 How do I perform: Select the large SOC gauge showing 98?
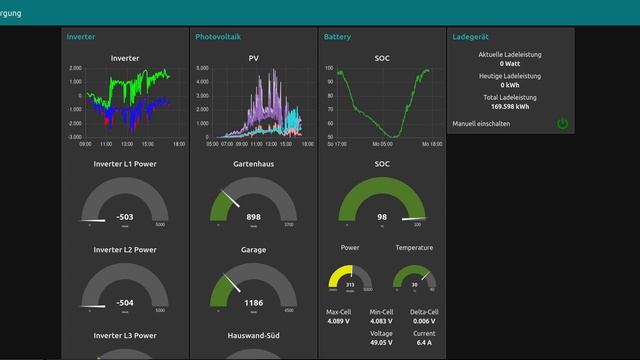tap(382, 202)
